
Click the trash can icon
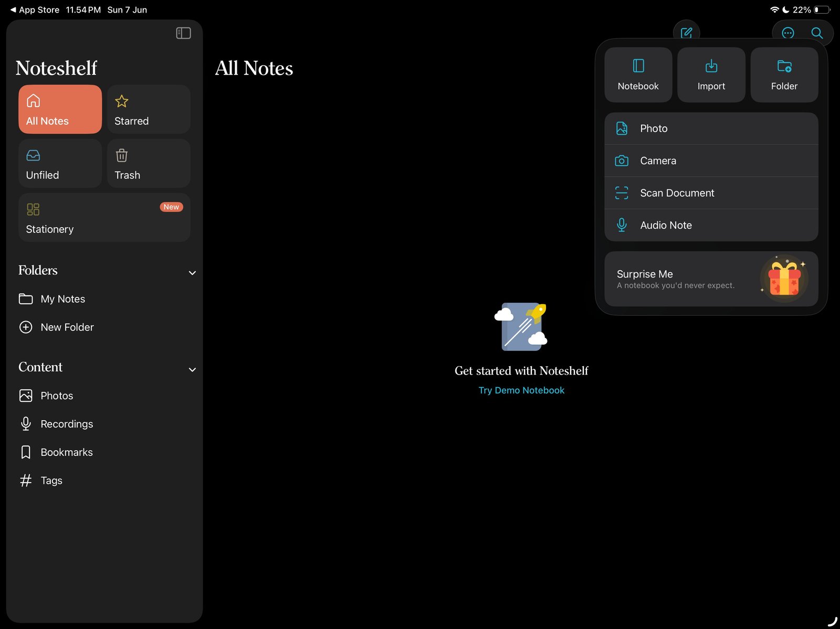(122, 155)
